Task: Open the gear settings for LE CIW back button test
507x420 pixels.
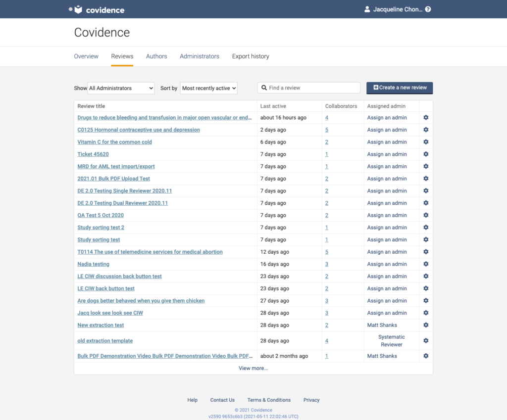Action: (426, 288)
